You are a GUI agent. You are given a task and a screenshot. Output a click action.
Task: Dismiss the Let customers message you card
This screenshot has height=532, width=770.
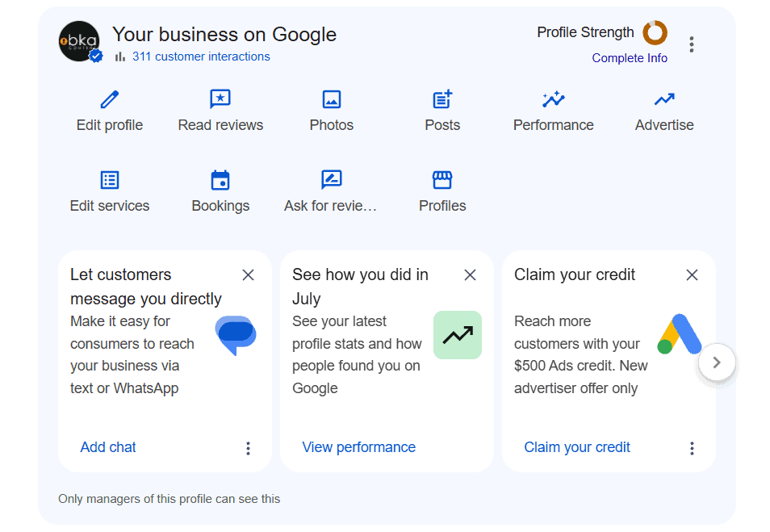(248, 275)
